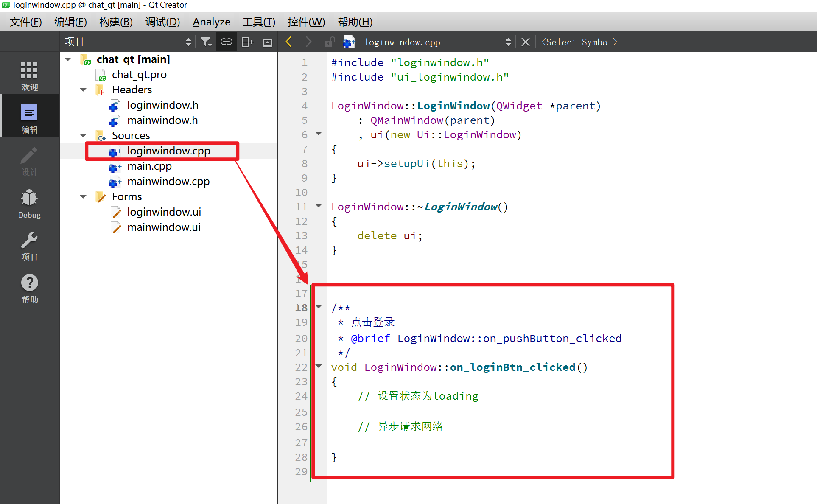
Task: Close the loginwindow.cpp document
Action: tap(525, 42)
